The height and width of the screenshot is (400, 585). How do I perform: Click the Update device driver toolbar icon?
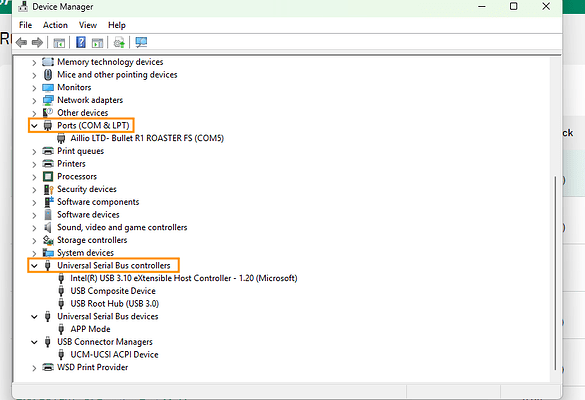[119, 43]
